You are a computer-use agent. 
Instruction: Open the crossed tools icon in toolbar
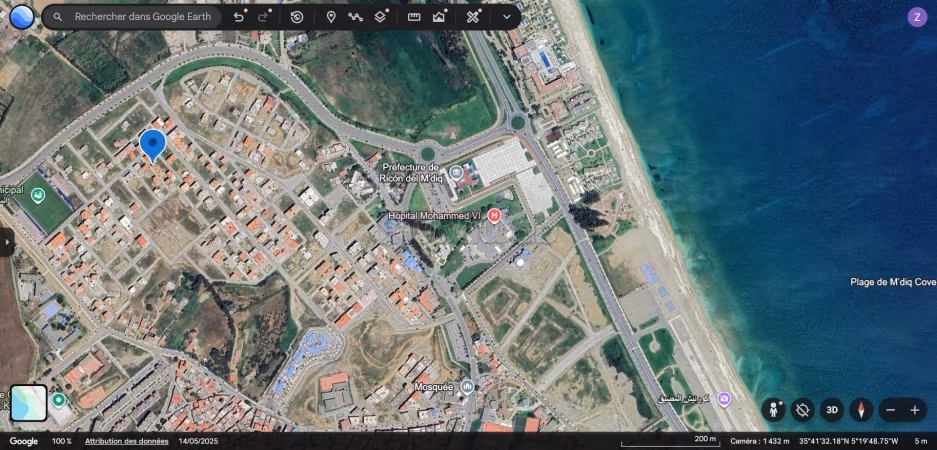[473, 17]
